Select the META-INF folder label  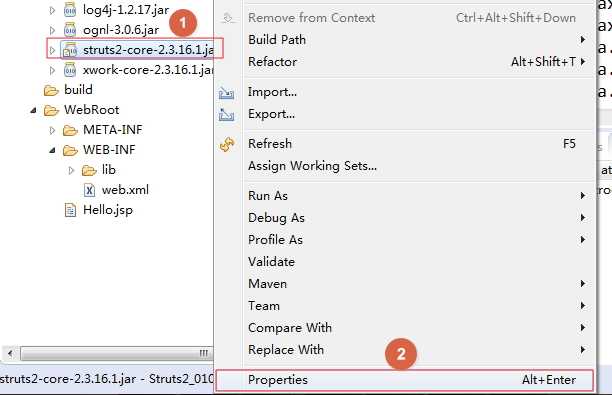point(113,130)
